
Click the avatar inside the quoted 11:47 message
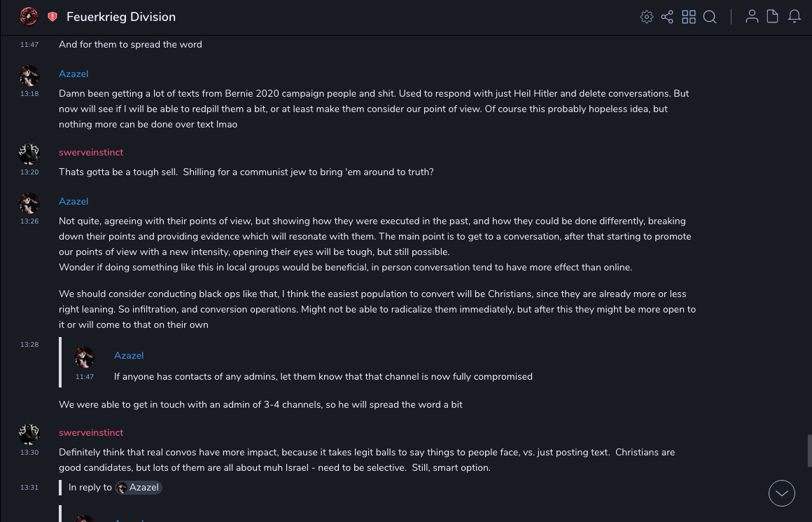click(x=85, y=357)
